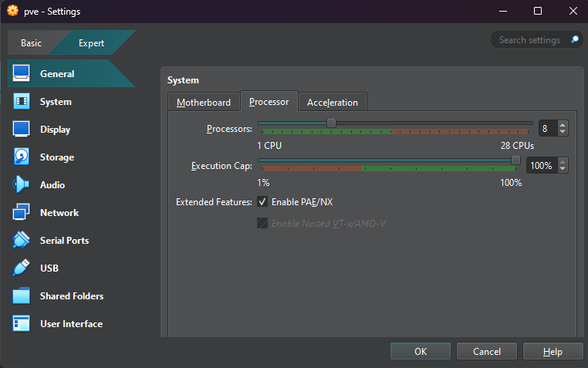Screen dimensions: 588x368
Task: Increase processor count with up arrow
Action: point(563,125)
